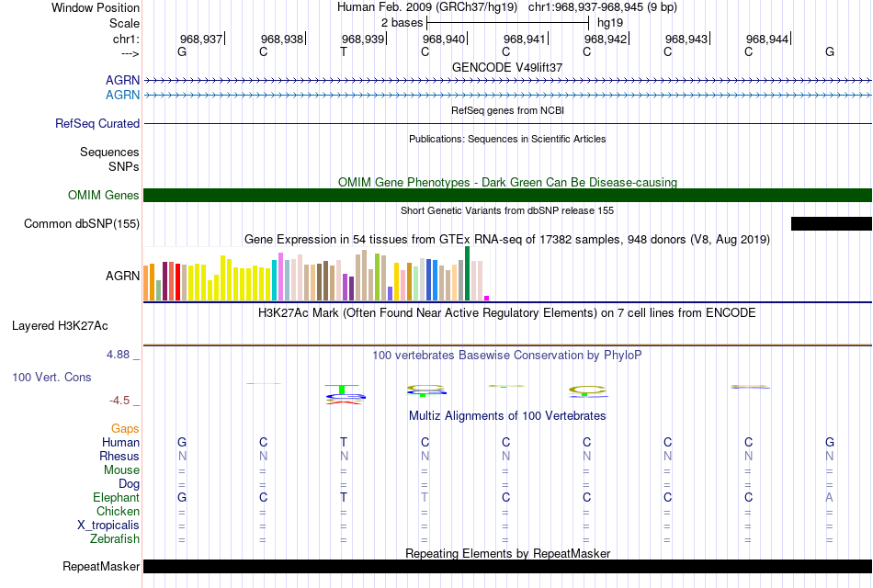Image resolution: width=873 pixels, height=588 pixels.
Task: Open the GENCODE V49lift37 track title
Action: pos(507,67)
